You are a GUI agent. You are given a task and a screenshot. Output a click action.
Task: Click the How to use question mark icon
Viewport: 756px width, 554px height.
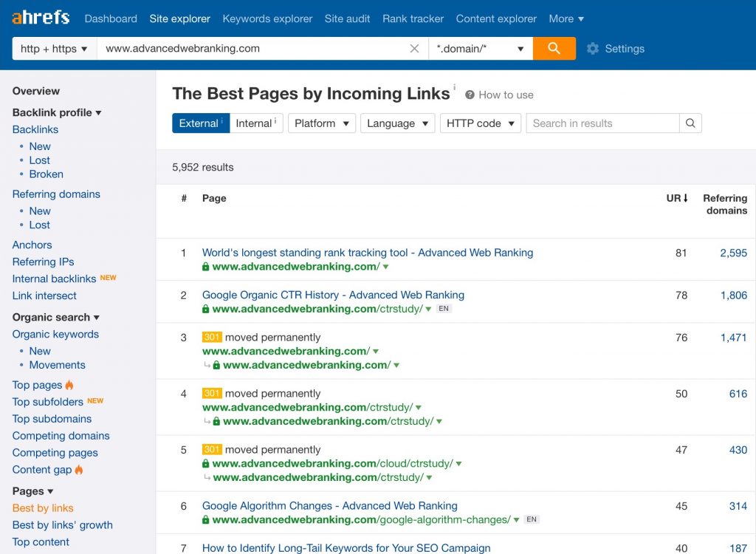(470, 95)
